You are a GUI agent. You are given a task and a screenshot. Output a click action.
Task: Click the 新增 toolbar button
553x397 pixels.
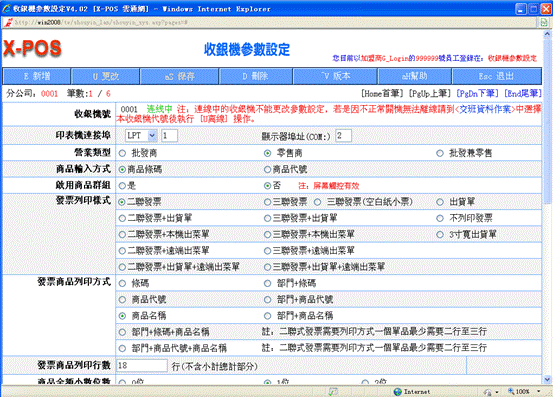click(37, 76)
